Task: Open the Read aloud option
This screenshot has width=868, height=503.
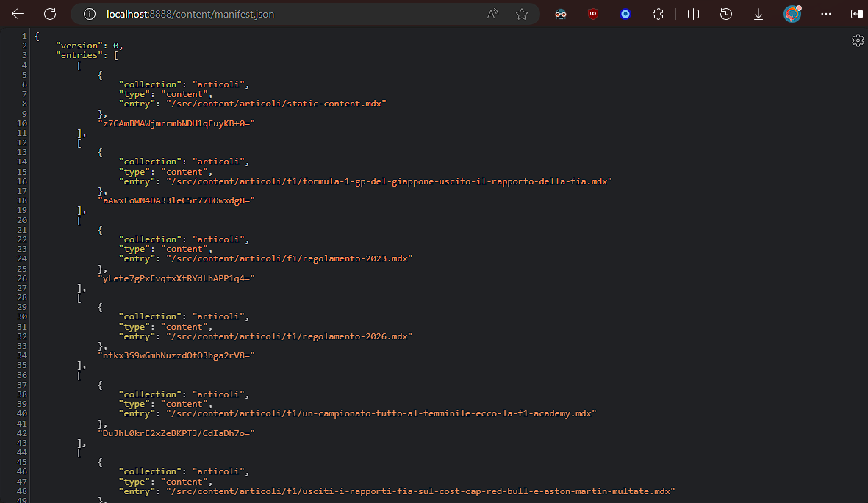Action: [x=492, y=14]
